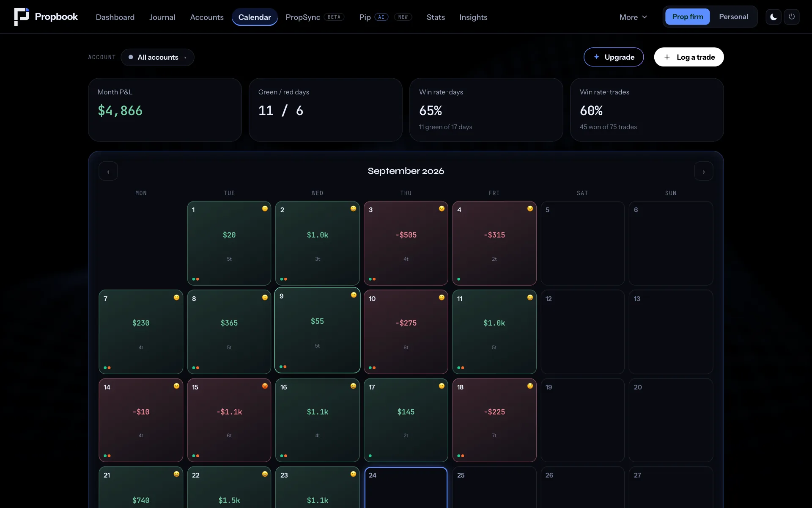This screenshot has width=812, height=508.
Task: Expand the More menu
Action: (633, 17)
